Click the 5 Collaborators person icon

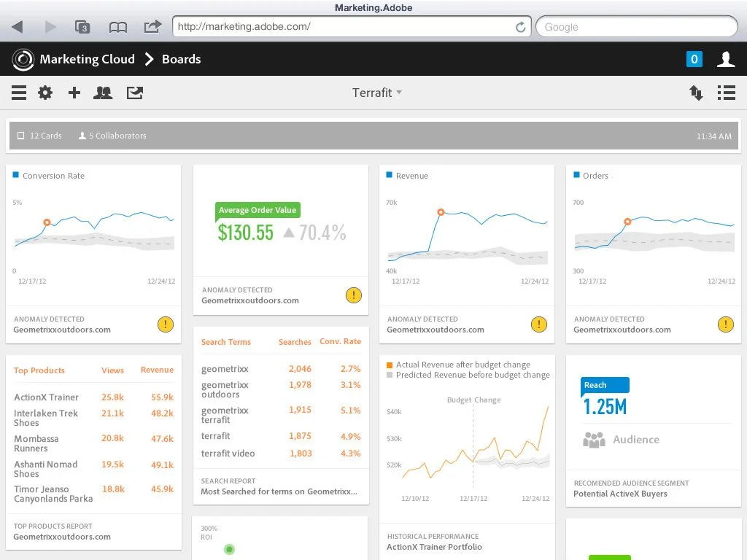tap(82, 136)
